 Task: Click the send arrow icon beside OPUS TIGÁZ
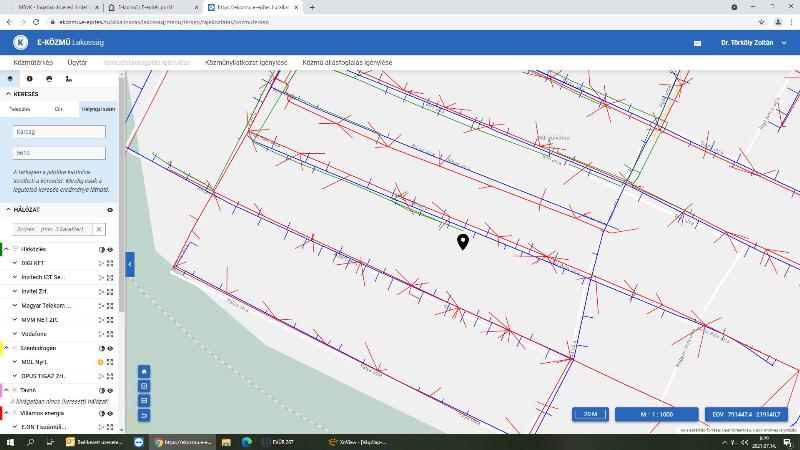[x=101, y=376]
